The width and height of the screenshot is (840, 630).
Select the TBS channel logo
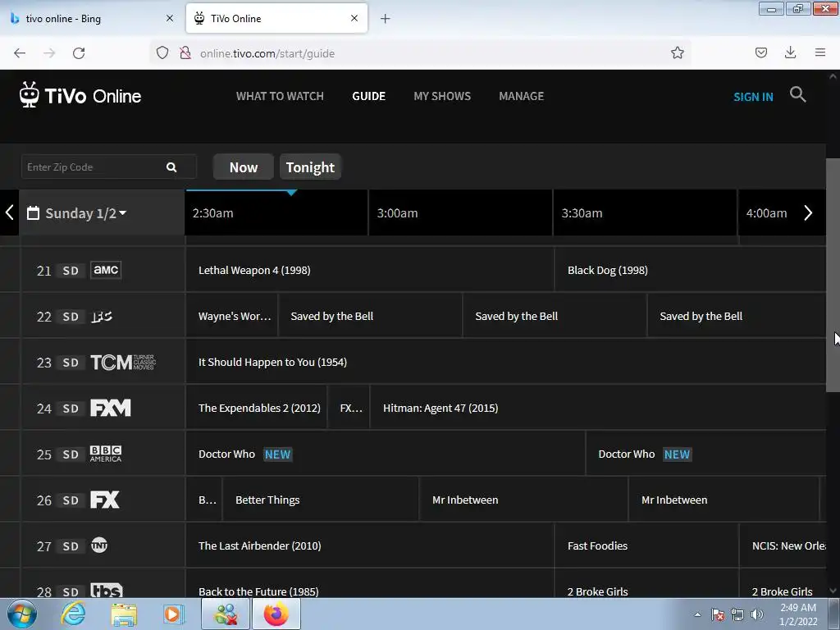tap(106, 591)
